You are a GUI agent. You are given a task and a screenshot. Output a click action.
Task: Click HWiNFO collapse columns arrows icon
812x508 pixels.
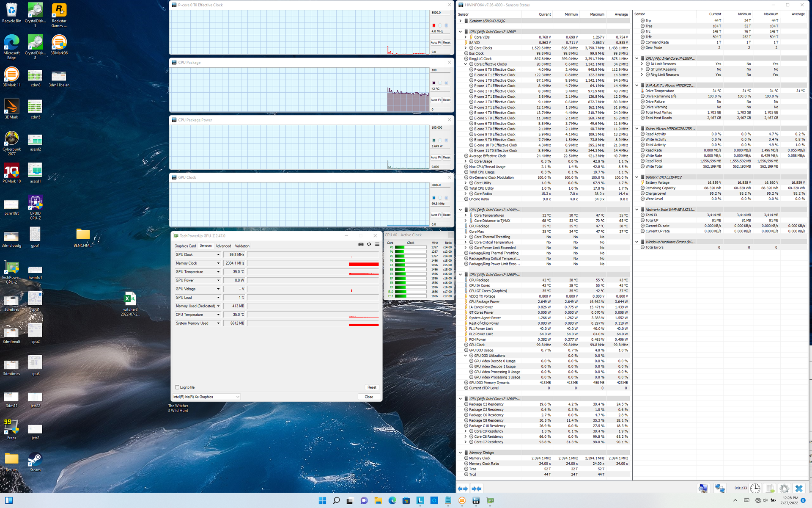[x=477, y=489]
